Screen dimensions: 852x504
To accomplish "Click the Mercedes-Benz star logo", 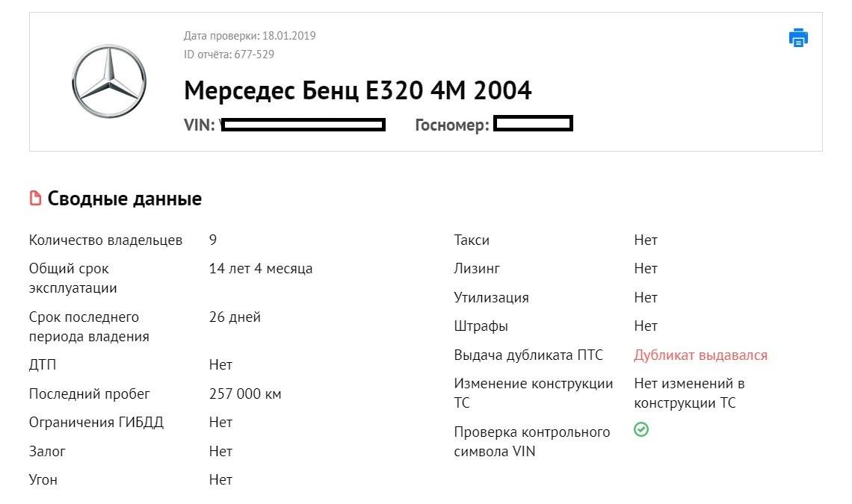I will click(109, 81).
